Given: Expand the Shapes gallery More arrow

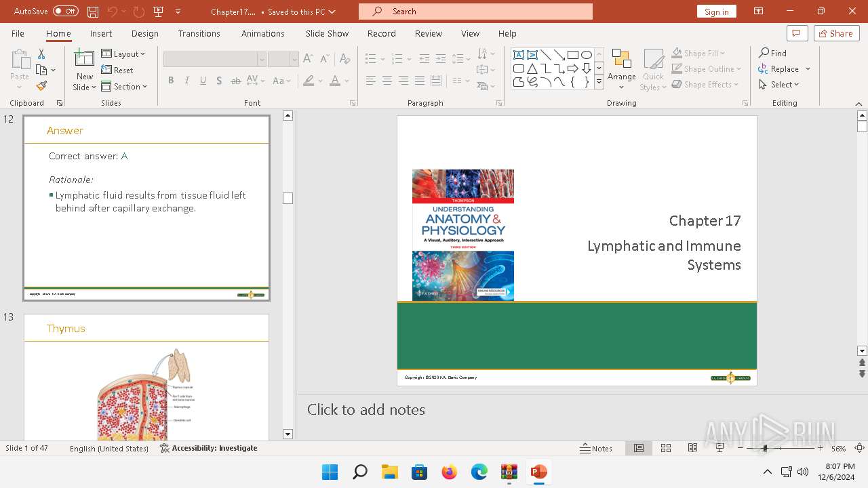Looking at the screenshot, I should click(x=599, y=82).
